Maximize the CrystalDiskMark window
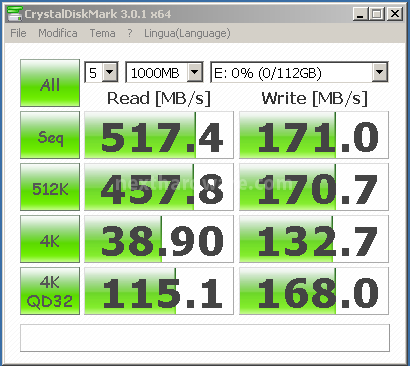410x366 pixels. tap(377, 14)
